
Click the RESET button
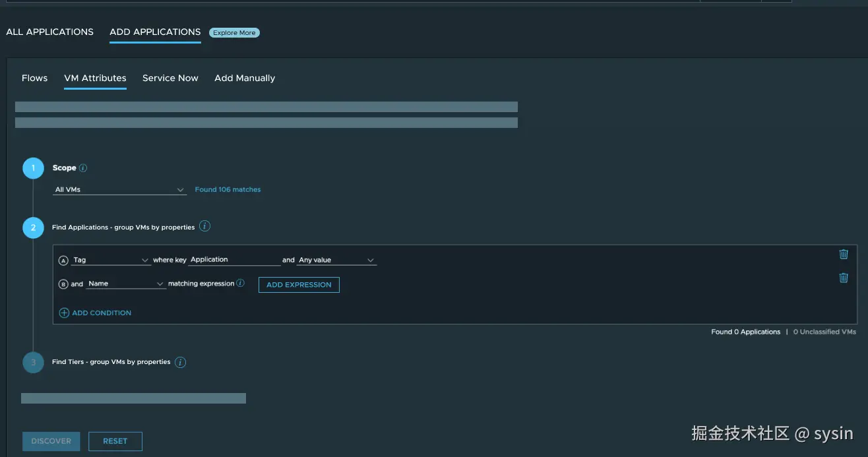115,441
